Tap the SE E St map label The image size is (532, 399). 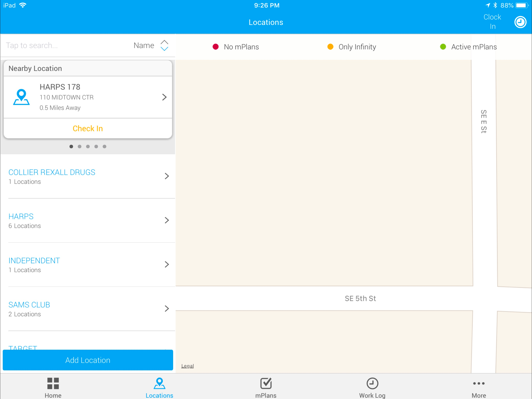484,122
